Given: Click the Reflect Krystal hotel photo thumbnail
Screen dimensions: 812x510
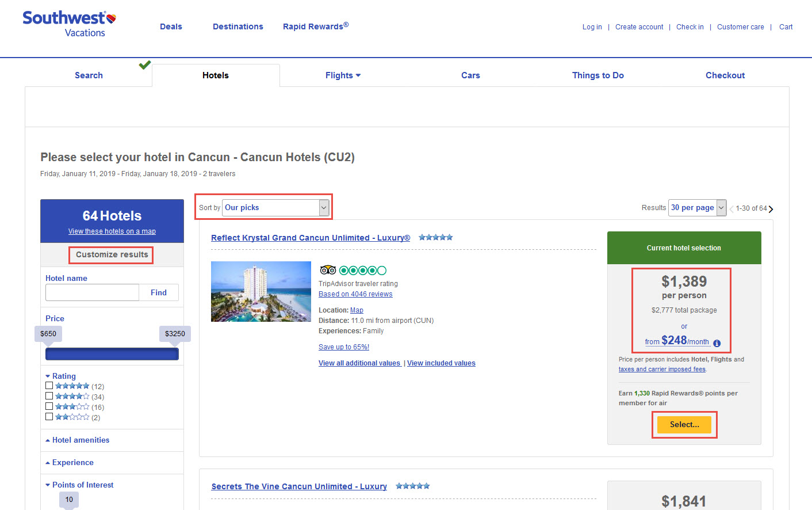Looking at the screenshot, I should click(261, 291).
